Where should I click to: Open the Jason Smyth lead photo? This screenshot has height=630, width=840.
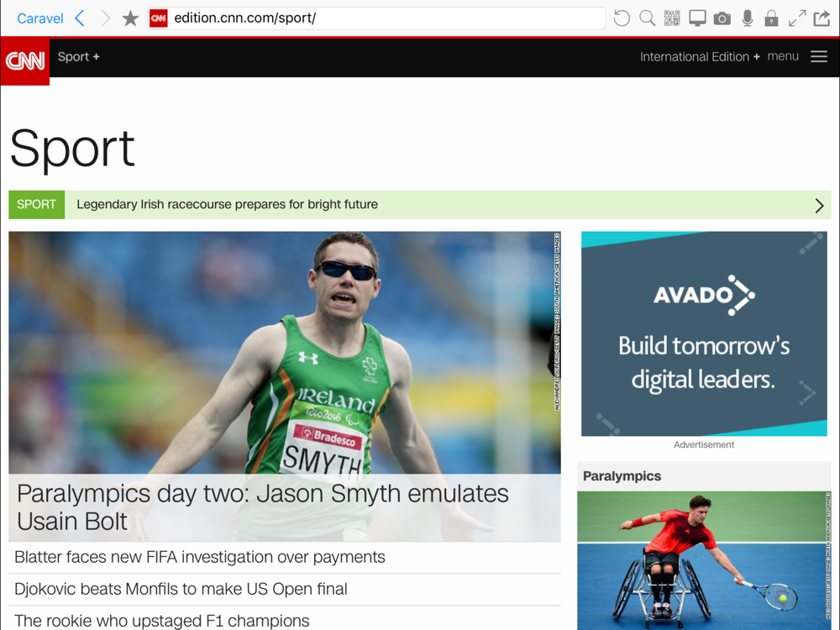(285, 353)
